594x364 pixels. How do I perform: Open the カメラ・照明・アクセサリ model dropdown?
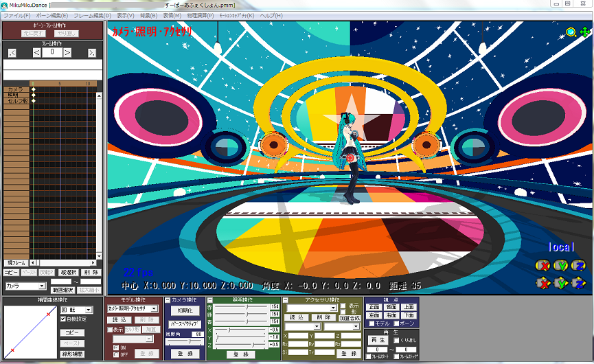[x=133, y=308]
